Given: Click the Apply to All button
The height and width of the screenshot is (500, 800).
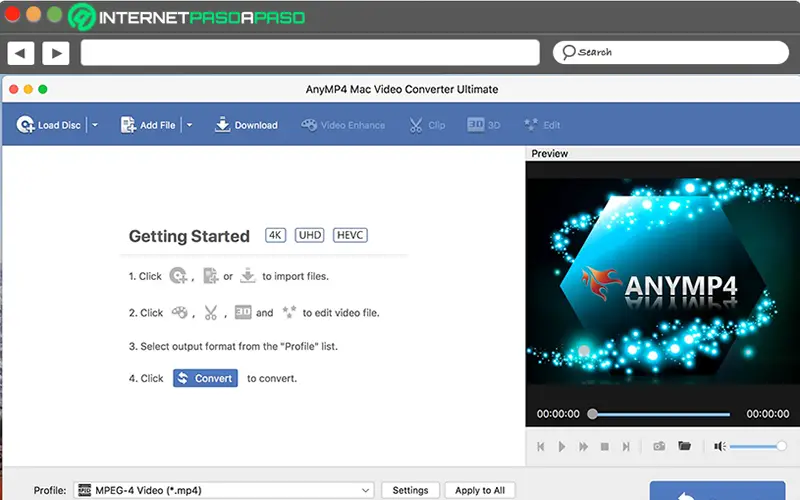Looking at the screenshot, I should point(480,490).
